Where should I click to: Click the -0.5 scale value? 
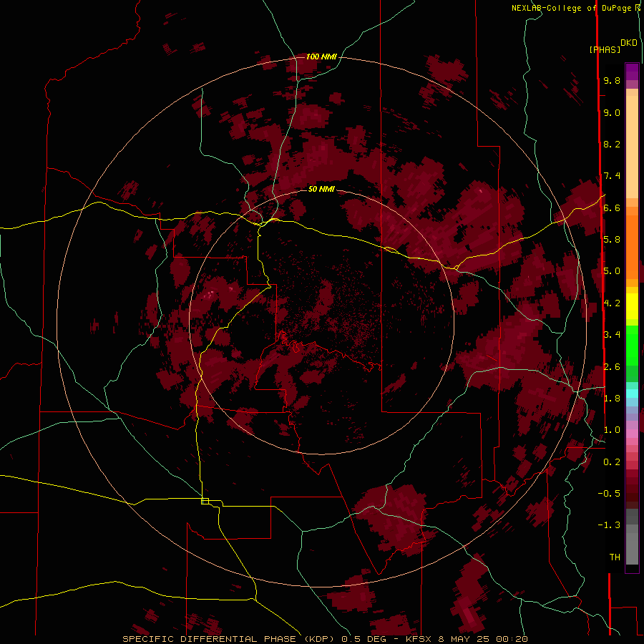[x=609, y=494]
